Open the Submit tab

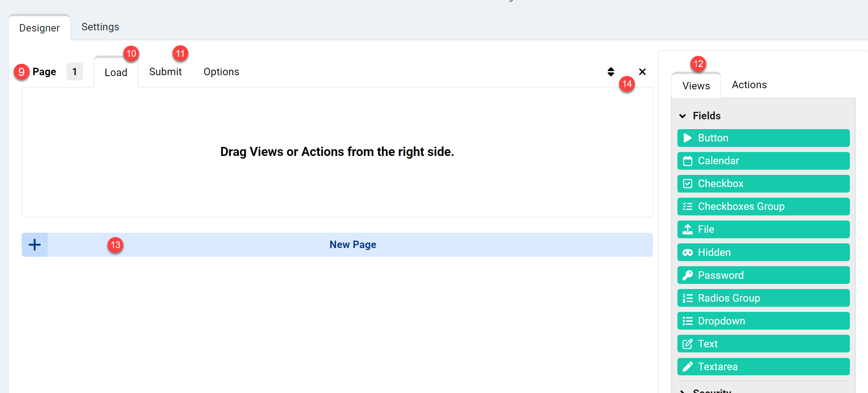pos(165,72)
